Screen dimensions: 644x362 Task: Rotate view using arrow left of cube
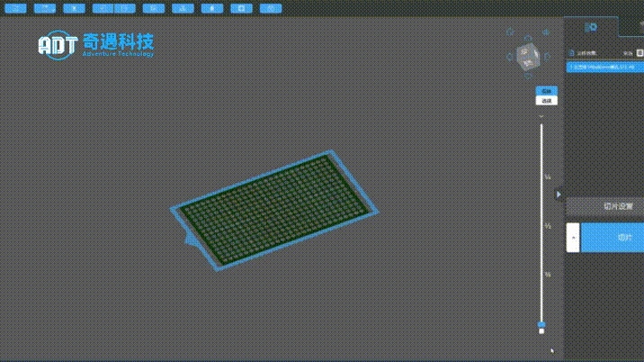(510, 57)
